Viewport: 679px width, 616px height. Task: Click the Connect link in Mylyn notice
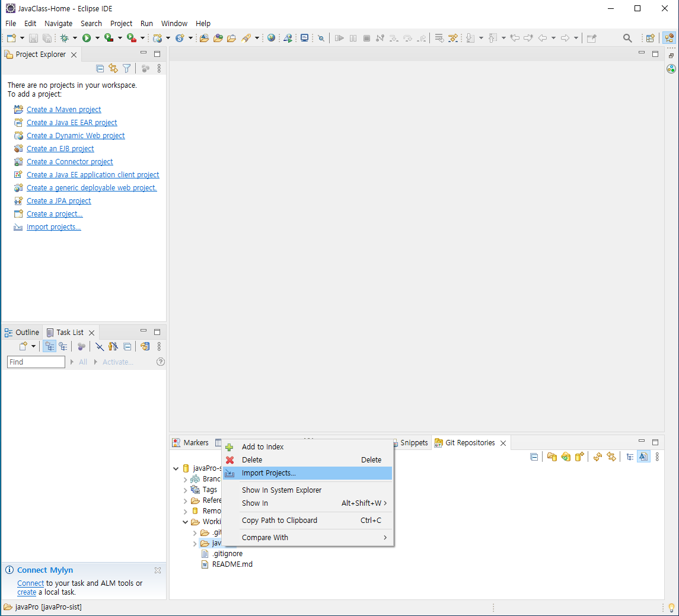(x=30, y=583)
